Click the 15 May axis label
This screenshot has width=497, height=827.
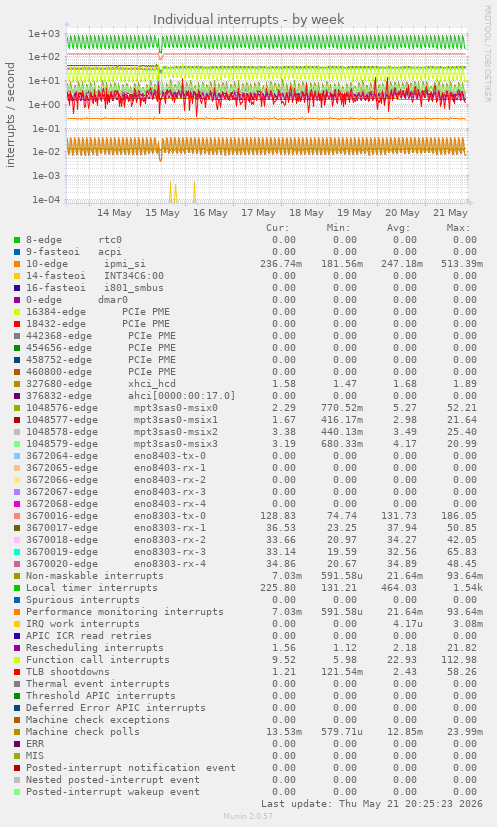pos(162,213)
